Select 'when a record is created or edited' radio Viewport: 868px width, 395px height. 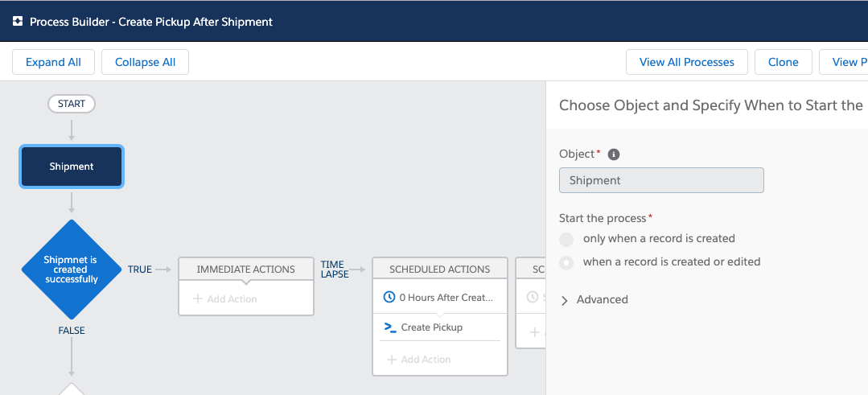[566, 262]
